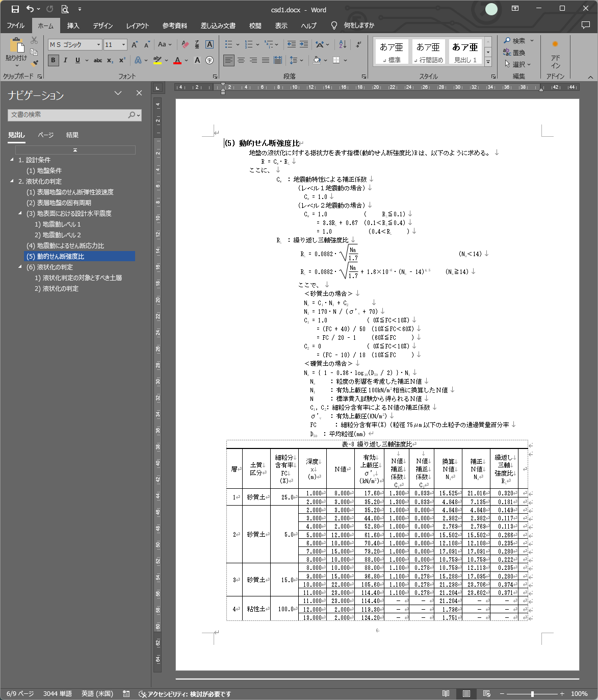Toggle Underline formatting button
Image resolution: width=598 pixels, height=700 pixels.
77,60
